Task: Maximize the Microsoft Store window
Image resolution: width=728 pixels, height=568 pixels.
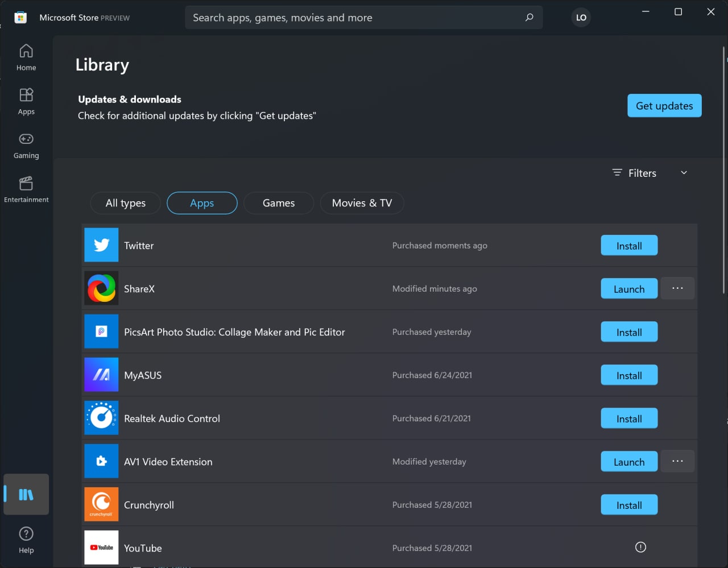Action: [678, 11]
